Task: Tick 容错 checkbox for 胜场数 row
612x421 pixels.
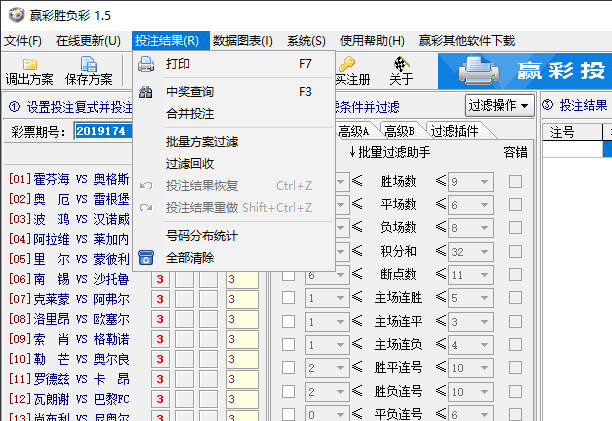Action: point(515,181)
